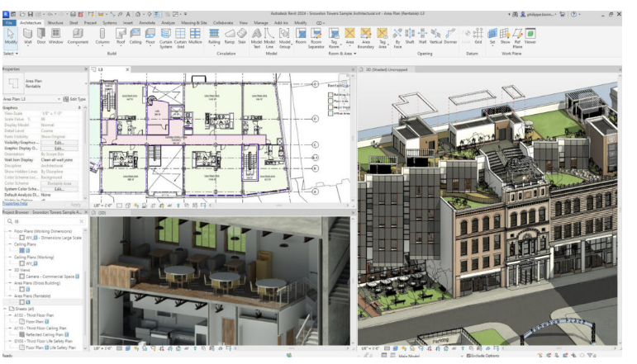Viewport: 637px width, 364px height.
Task: Click Edit button for Visibility/Graphics
Action: (59, 143)
